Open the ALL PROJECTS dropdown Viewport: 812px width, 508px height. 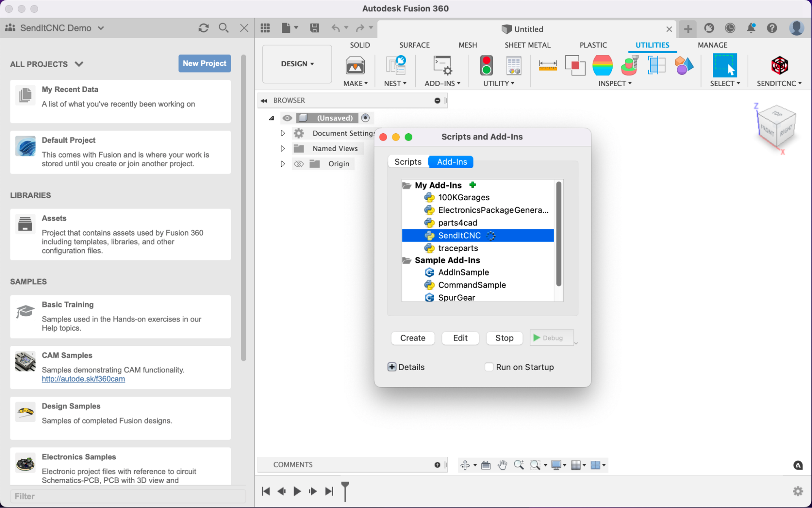[x=79, y=64]
